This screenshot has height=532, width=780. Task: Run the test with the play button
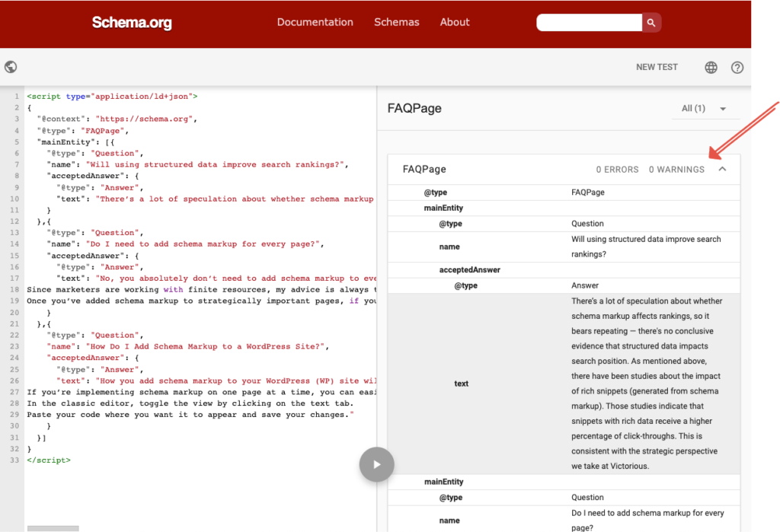pos(376,464)
